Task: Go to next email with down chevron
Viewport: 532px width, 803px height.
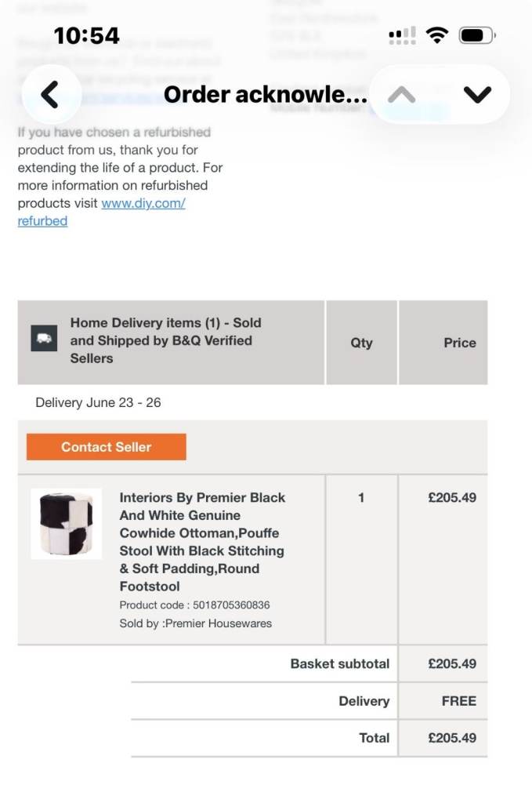Action: [x=477, y=95]
